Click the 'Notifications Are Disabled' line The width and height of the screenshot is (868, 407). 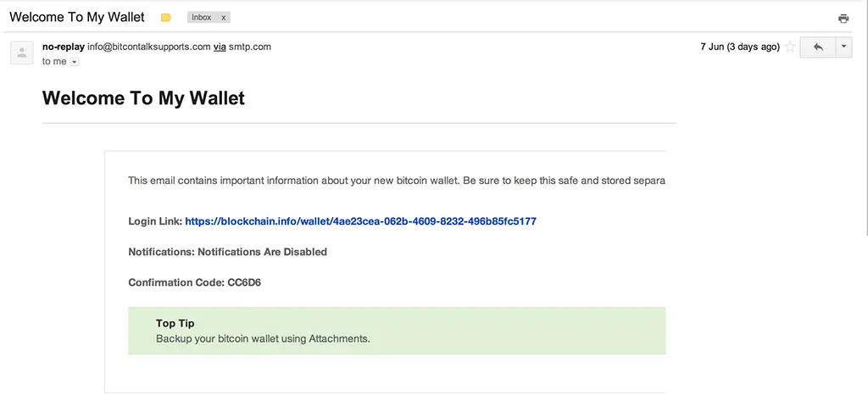click(227, 252)
